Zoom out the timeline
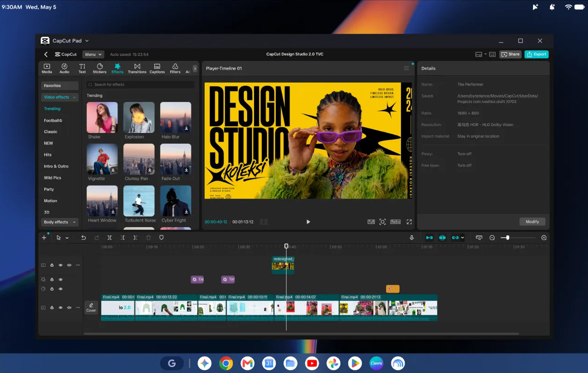The width and height of the screenshot is (588, 373). (x=492, y=238)
